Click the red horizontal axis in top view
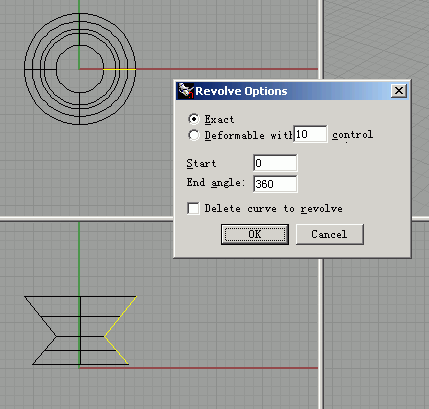Image resolution: width=429 pixels, height=409 pixels. click(227, 69)
